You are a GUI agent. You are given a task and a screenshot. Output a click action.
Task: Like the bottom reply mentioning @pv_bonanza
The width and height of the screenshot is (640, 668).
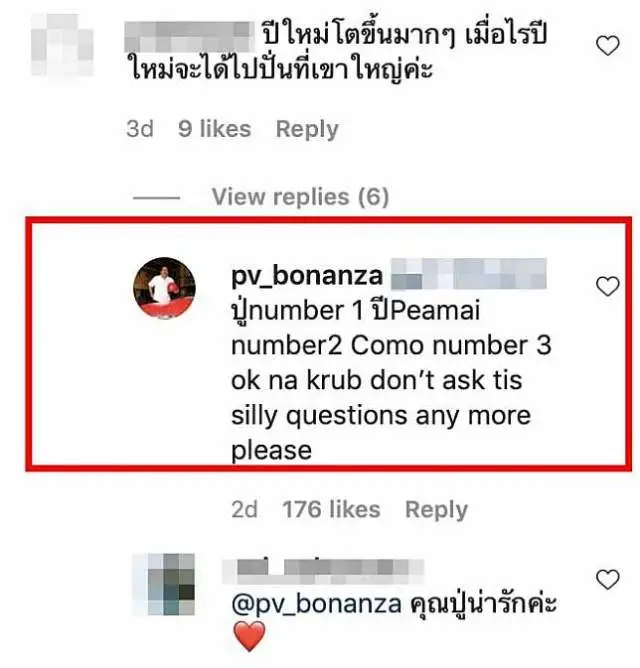coord(607,580)
